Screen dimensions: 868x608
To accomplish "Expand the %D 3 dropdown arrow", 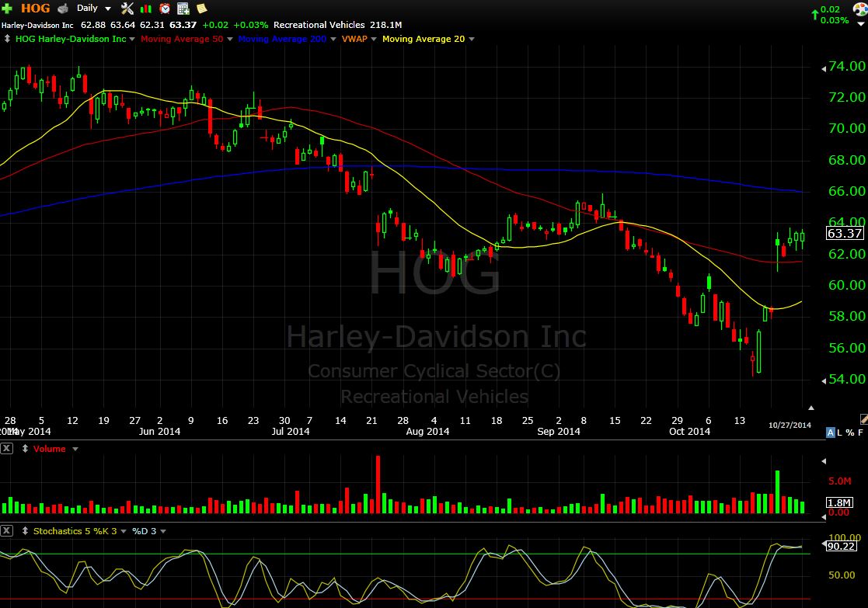I will click(x=163, y=532).
